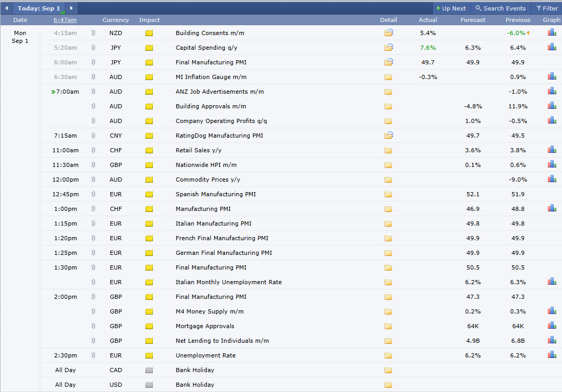The height and width of the screenshot is (392, 562).
Task: Open the Today: Sep 1 date selector
Action: tap(39, 8)
